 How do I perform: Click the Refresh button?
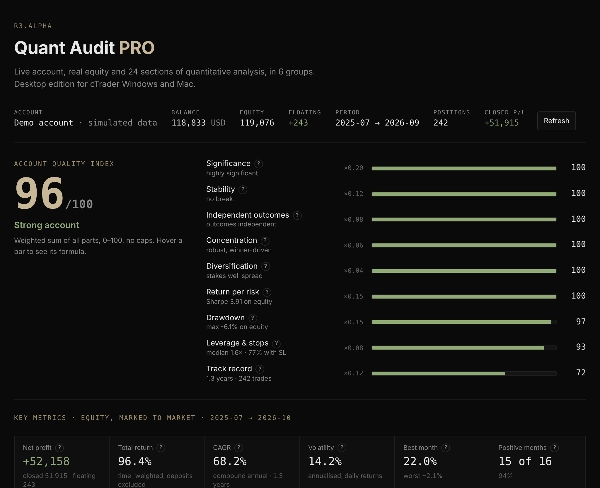click(556, 121)
